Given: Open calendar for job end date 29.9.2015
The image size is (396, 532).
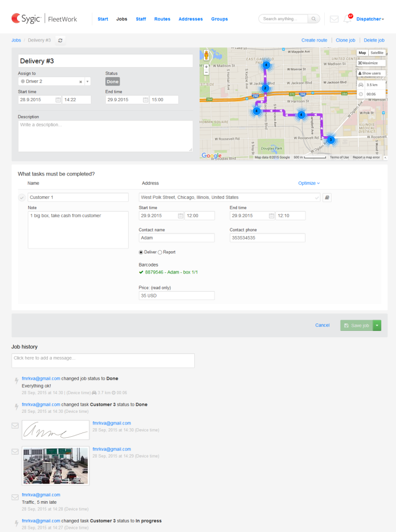Looking at the screenshot, I should pos(146,100).
